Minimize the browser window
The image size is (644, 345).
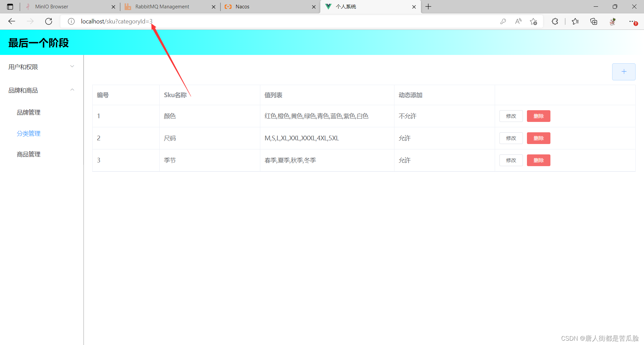point(596,7)
